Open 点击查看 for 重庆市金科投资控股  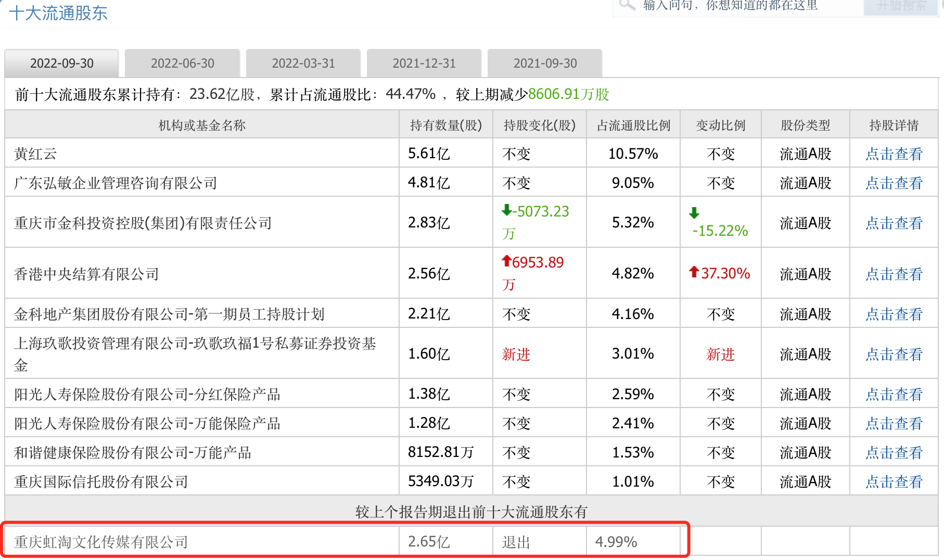pos(894,223)
